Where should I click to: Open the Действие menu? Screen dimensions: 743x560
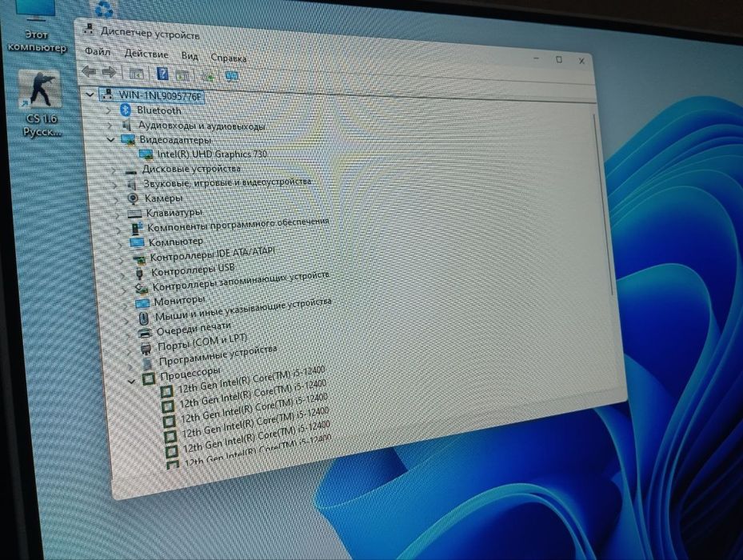146,54
